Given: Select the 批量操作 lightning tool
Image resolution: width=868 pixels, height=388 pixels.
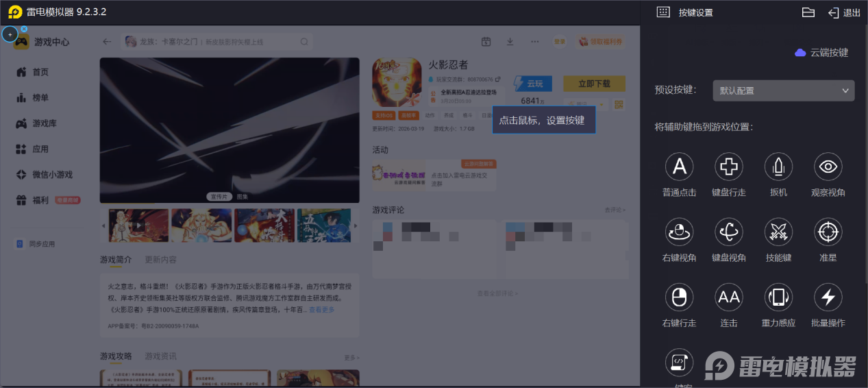Looking at the screenshot, I should 828,298.
